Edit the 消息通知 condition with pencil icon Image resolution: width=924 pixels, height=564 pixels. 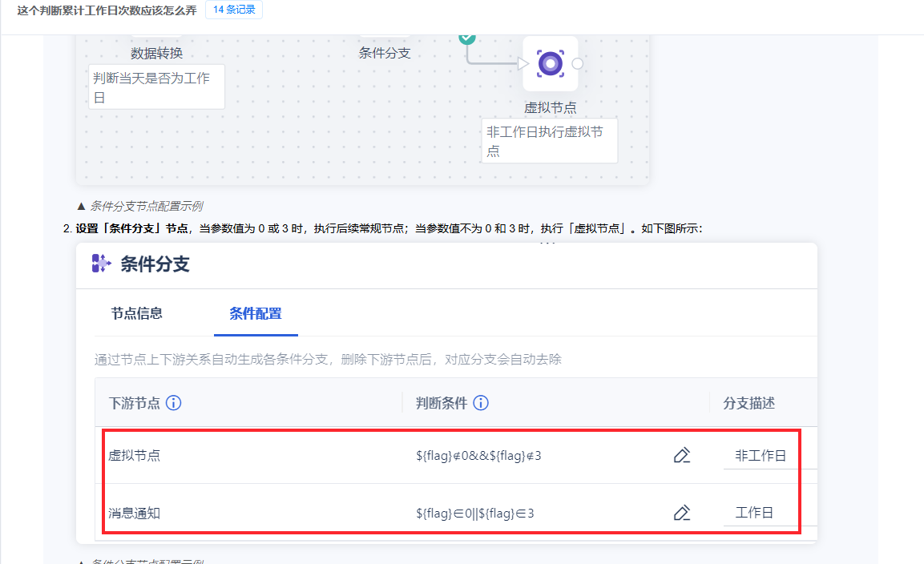(x=681, y=513)
